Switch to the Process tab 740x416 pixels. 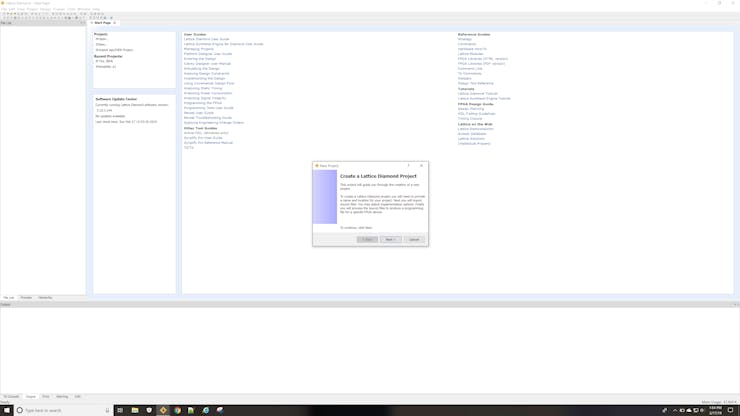26,297
